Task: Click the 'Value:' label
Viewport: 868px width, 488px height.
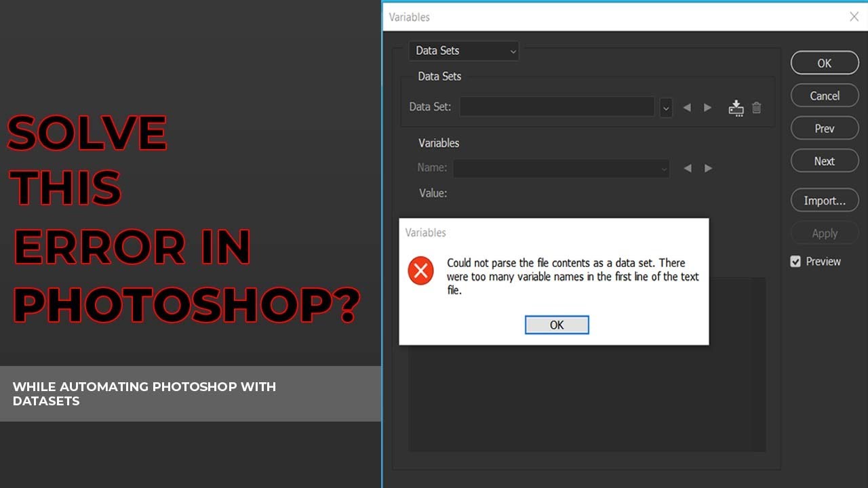Action: (433, 193)
